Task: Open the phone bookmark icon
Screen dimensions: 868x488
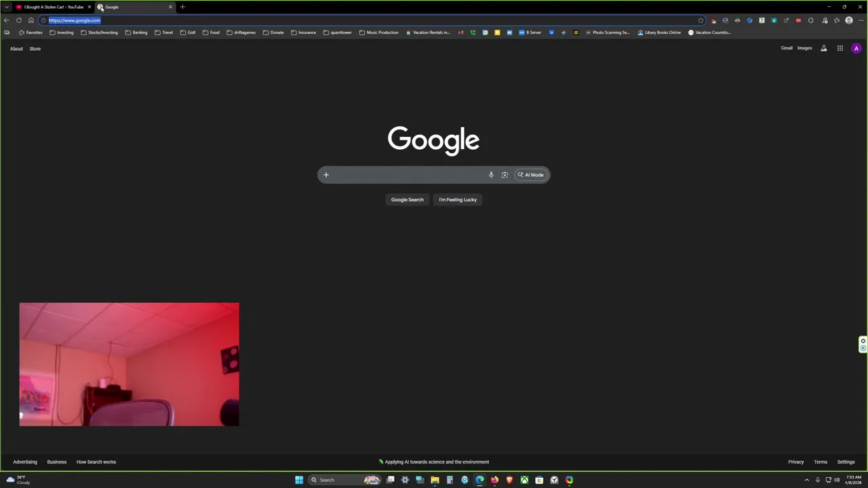Action: click(473, 33)
